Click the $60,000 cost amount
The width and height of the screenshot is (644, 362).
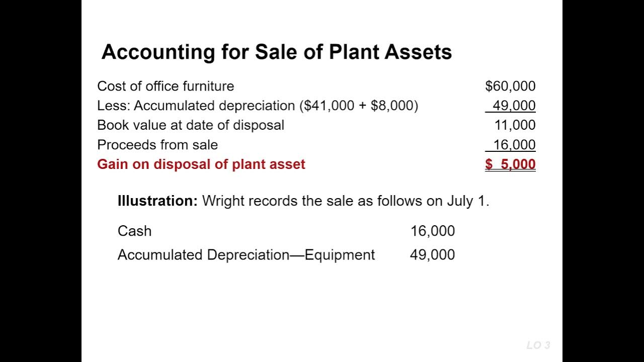510,86
